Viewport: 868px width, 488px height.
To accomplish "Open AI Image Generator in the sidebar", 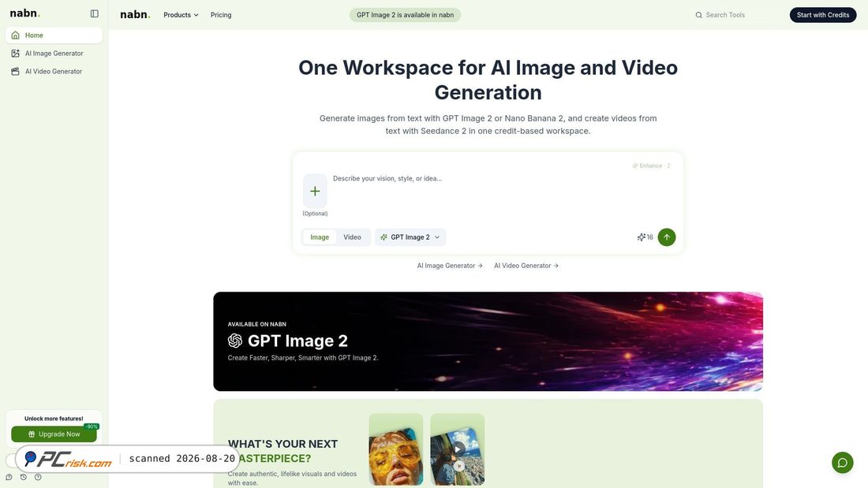I will coord(54,54).
